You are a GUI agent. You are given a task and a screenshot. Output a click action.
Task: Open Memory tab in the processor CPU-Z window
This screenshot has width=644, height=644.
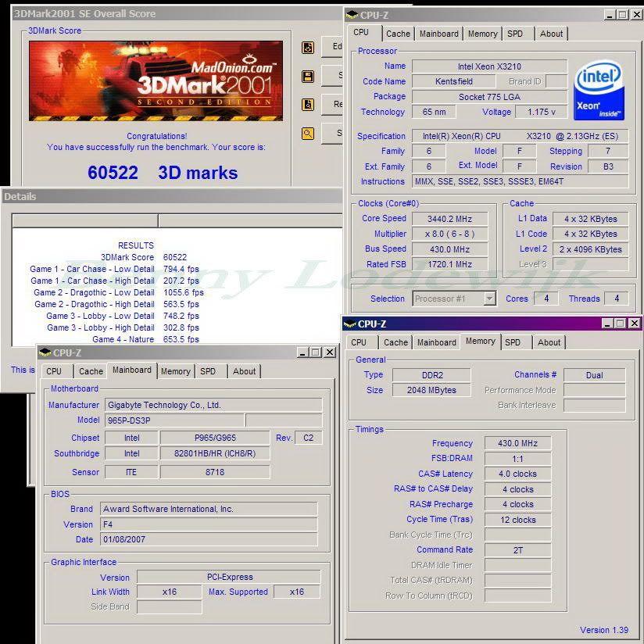click(x=482, y=34)
